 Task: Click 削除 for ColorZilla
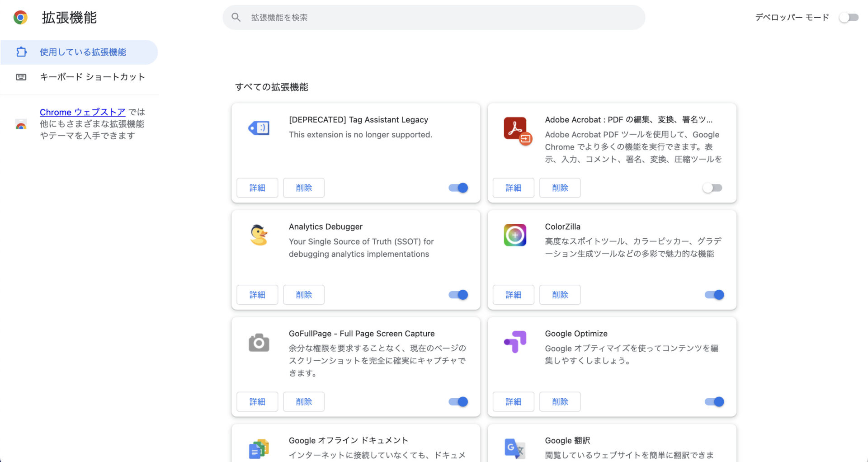560,295
